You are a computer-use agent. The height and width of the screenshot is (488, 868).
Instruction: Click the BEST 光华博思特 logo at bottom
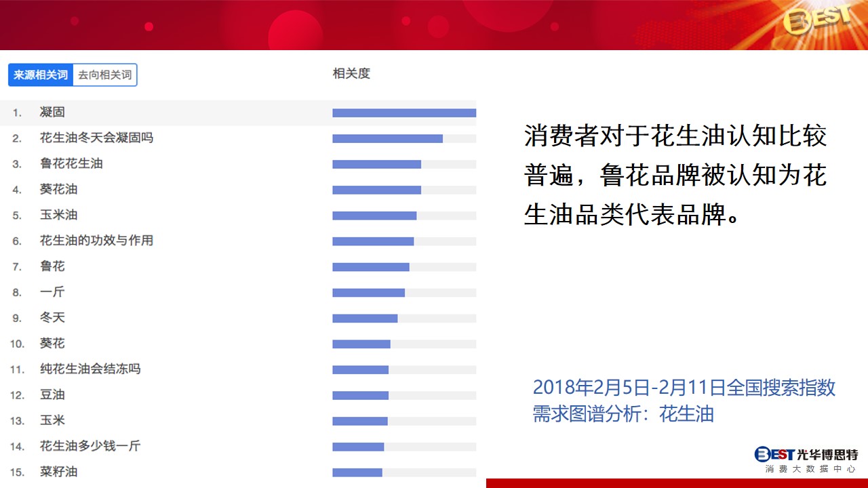click(806, 454)
